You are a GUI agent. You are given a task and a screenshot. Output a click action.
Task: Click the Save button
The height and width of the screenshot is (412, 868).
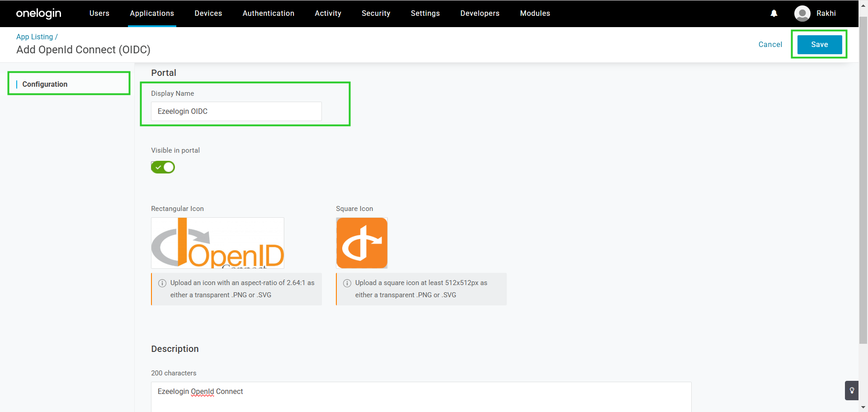point(820,45)
